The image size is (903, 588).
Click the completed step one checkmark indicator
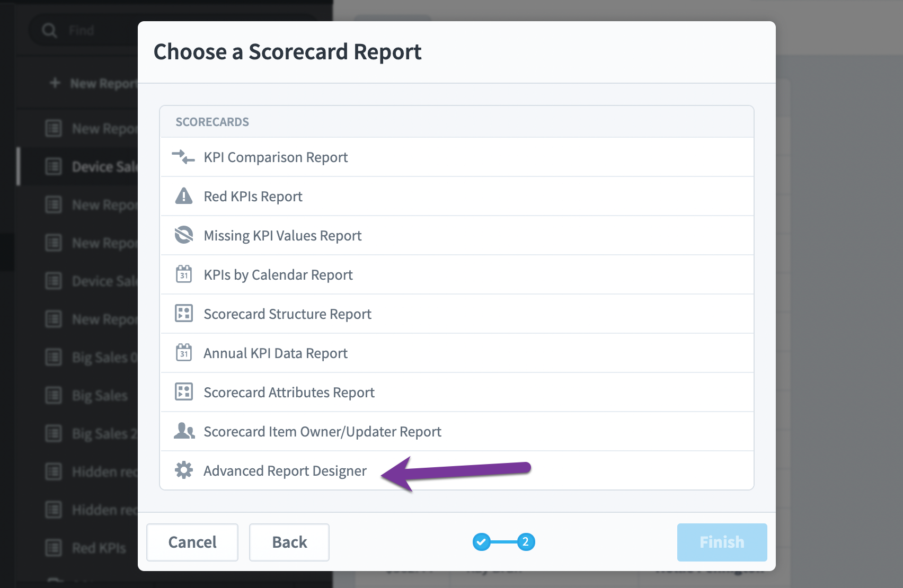coord(481,542)
